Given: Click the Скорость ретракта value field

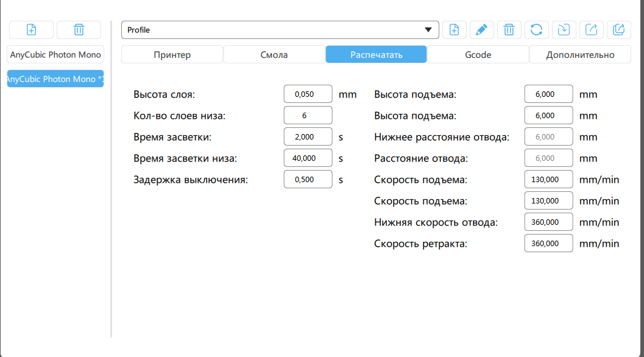Looking at the screenshot, I should point(548,244).
